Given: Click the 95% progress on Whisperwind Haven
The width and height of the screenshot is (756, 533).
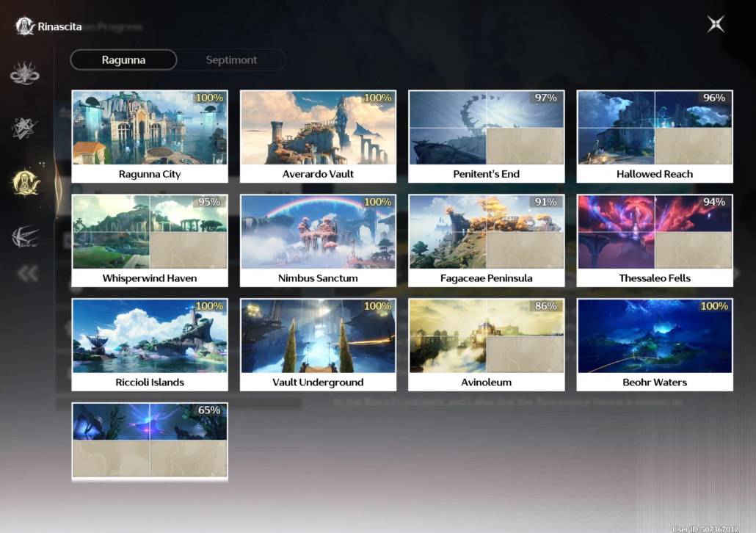Looking at the screenshot, I should coord(209,202).
